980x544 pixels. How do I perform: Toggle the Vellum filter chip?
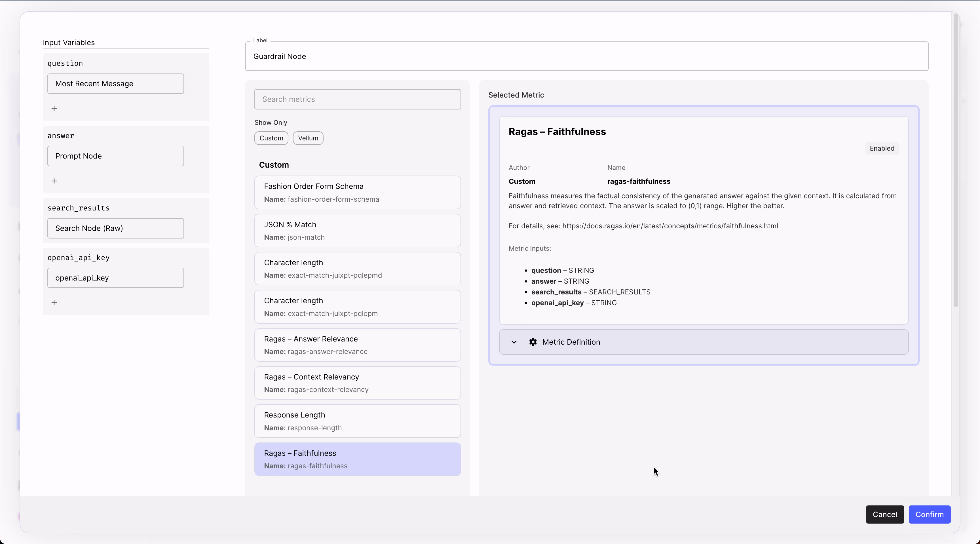(x=308, y=138)
